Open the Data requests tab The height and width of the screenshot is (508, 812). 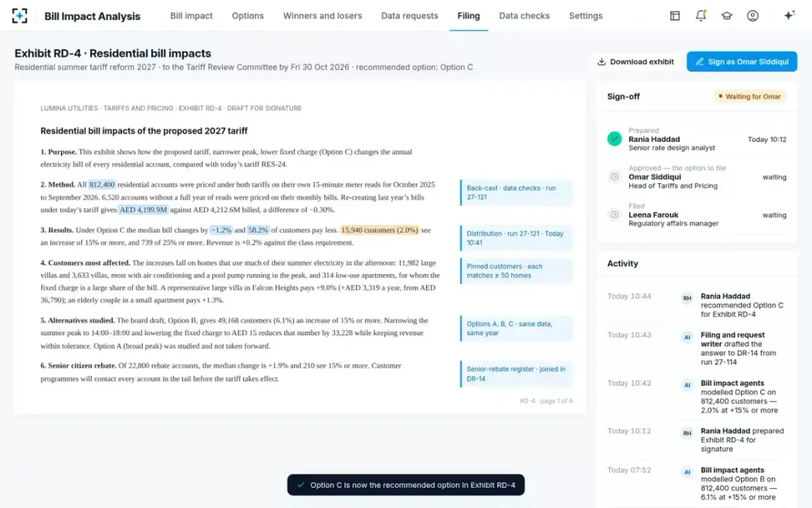409,16
